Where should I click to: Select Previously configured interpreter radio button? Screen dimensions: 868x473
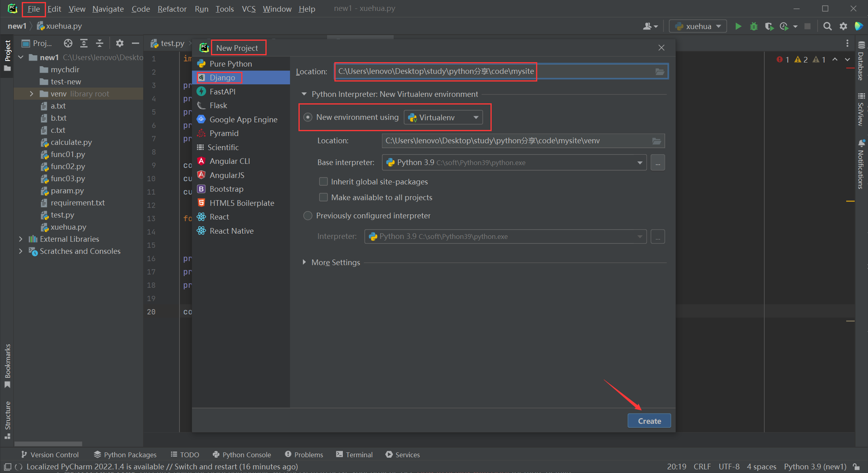click(308, 216)
